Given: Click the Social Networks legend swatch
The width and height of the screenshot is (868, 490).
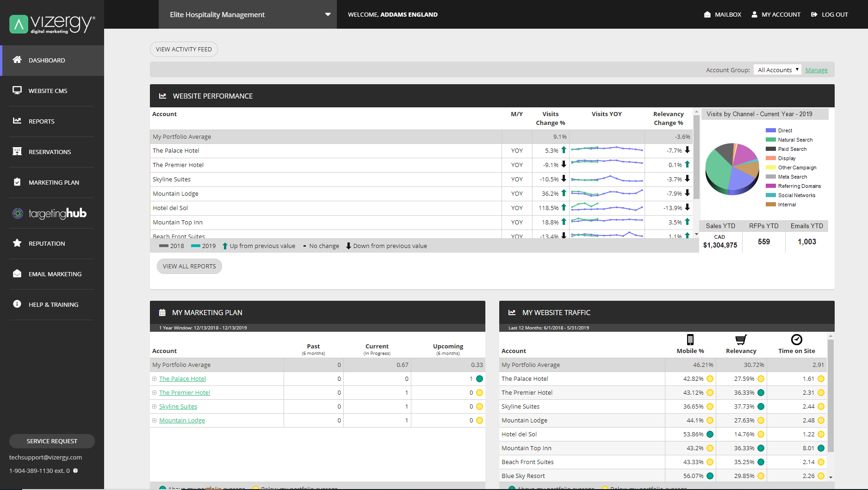Looking at the screenshot, I should pos(770,195).
